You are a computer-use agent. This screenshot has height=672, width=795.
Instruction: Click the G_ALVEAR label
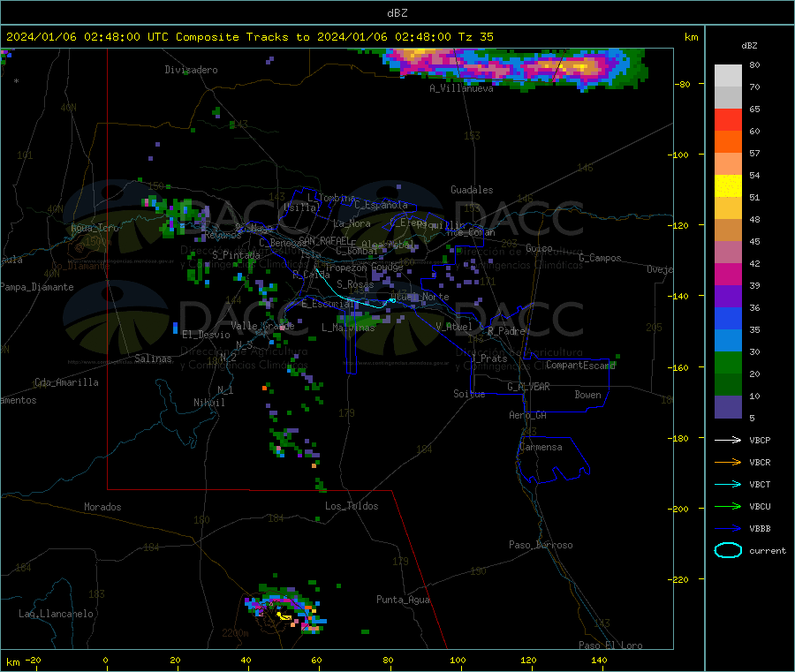click(528, 387)
